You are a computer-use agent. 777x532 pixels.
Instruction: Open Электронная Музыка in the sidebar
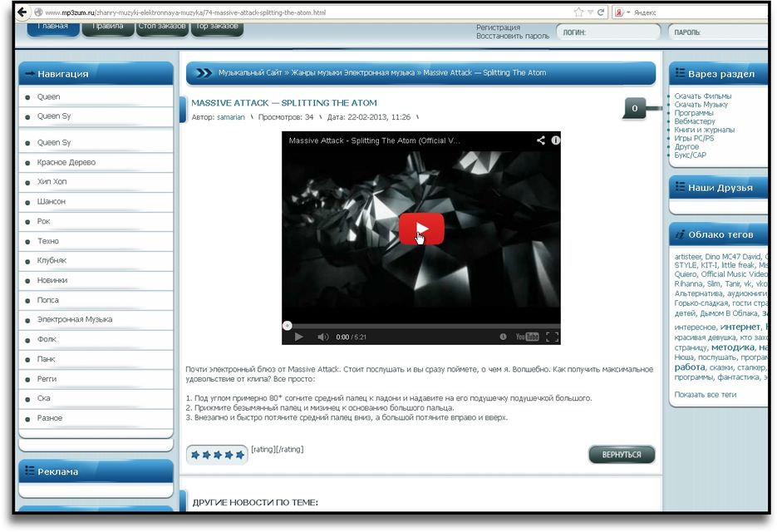tap(74, 320)
